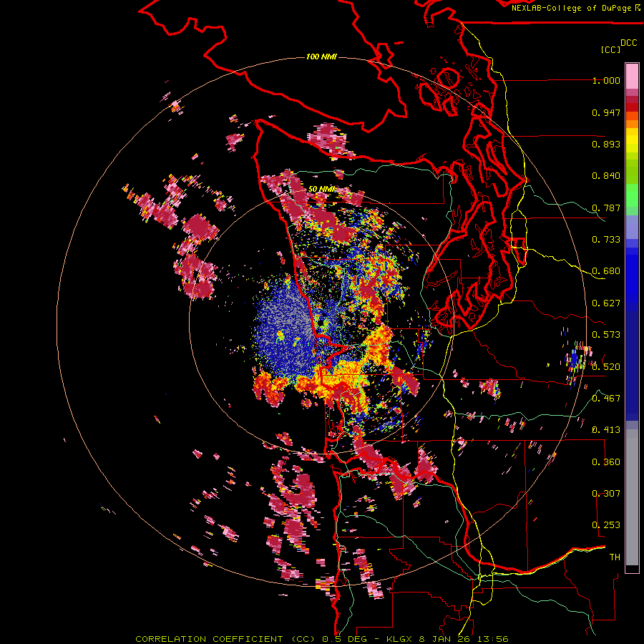Click the KLGX radar site identifier
The height and width of the screenshot is (644, 644).
[401, 639]
